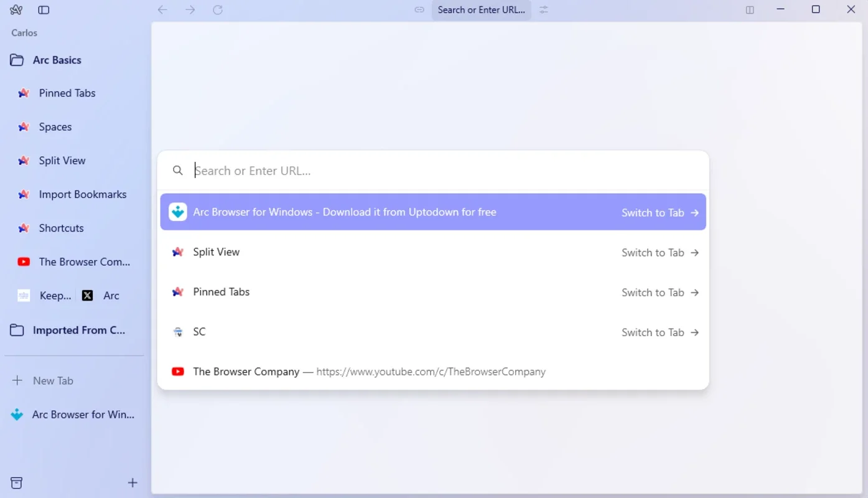Click the Arc Basics folder icon

17,60
